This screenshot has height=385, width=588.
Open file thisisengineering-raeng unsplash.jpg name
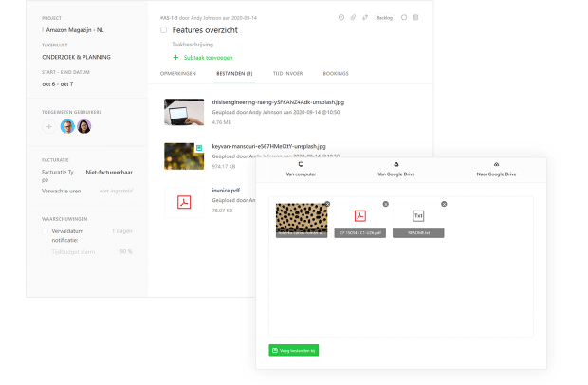pos(278,102)
